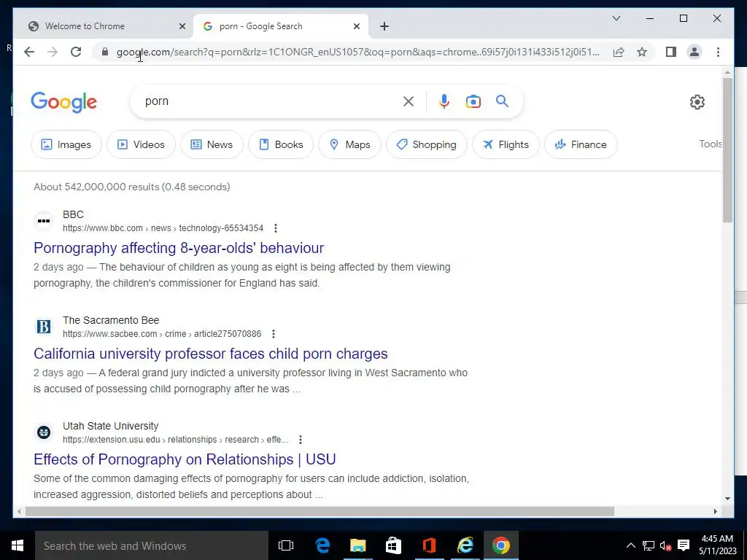747x560 pixels.
Task: Open Task View on the taskbar
Action: (x=286, y=545)
